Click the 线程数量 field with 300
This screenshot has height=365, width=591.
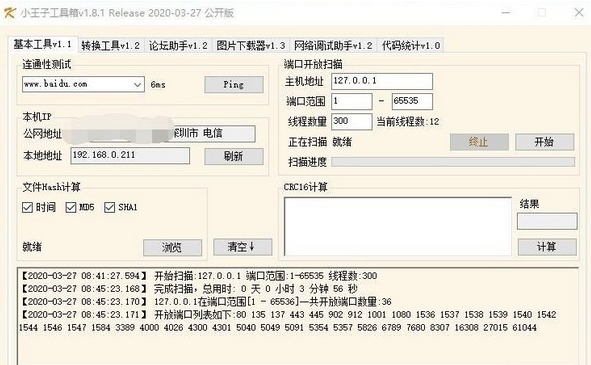[x=352, y=121]
